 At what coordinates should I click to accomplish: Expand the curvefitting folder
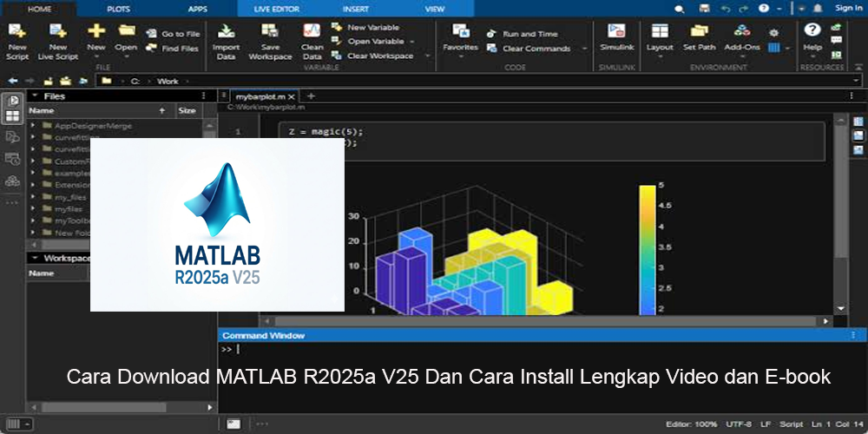[33, 137]
